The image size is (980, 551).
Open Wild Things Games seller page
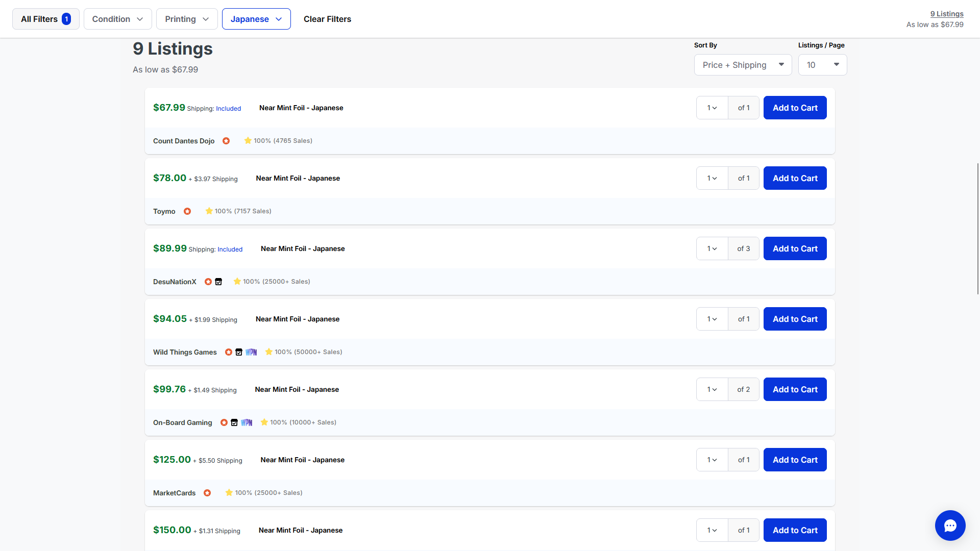[185, 352]
